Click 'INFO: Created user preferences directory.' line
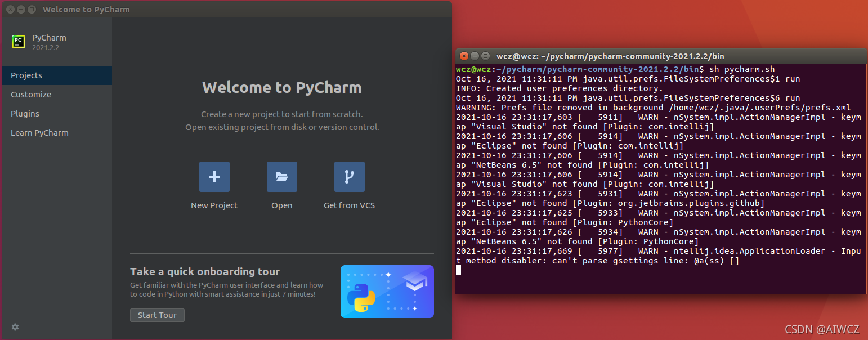 tap(560, 88)
